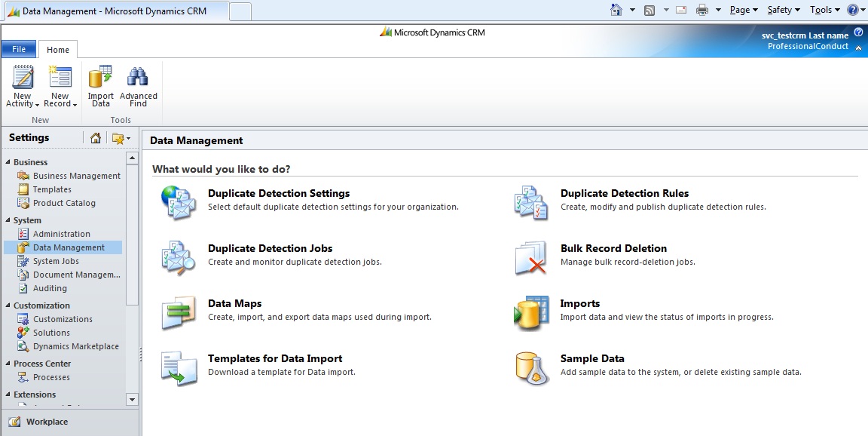The height and width of the screenshot is (436, 868).
Task: Click the Processes sidebar icon
Action: (x=23, y=377)
